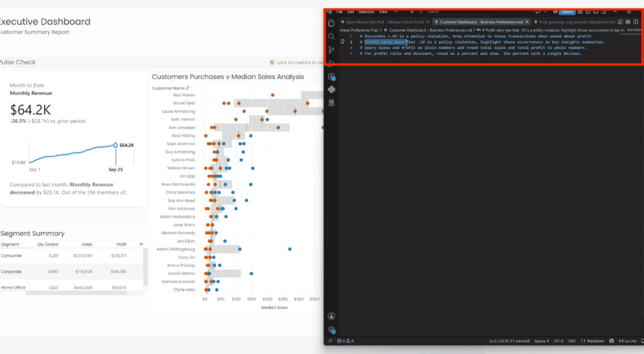
Task: Open markdown preview to the side
Action: pyautogui.click(x=620, y=22)
